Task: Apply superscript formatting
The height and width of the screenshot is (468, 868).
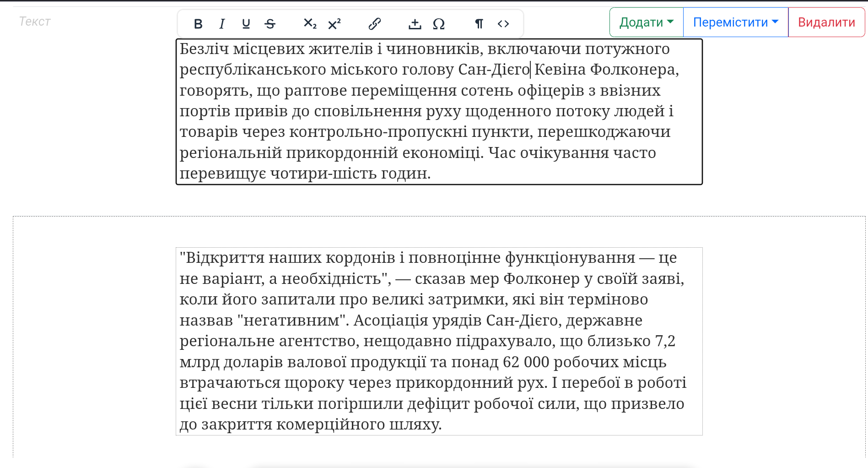Action: (x=334, y=24)
